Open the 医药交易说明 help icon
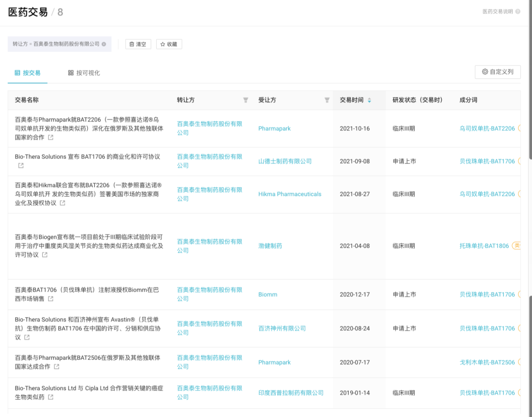532x417 pixels. (518, 11)
